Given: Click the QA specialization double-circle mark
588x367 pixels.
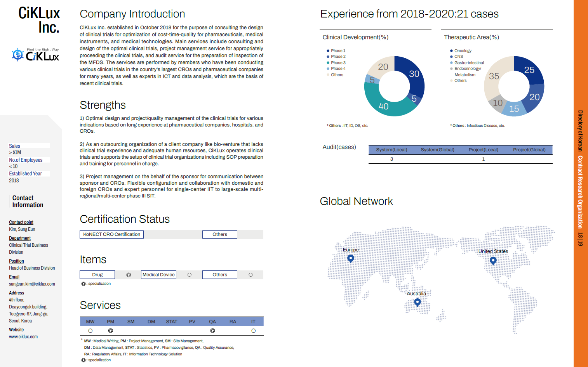Looking at the screenshot, I should pos(212,331).
